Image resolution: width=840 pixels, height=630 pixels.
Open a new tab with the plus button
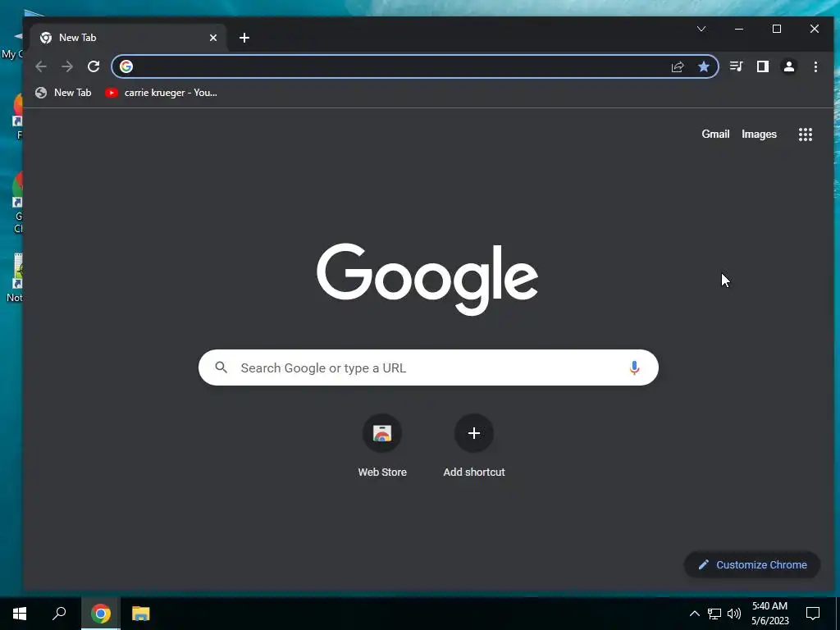[x=244, y=38]
